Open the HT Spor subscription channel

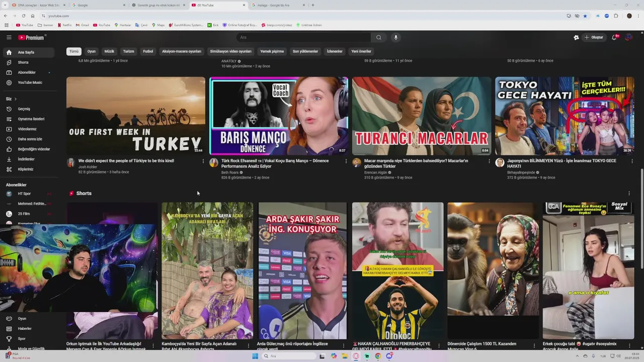[30, 194]
